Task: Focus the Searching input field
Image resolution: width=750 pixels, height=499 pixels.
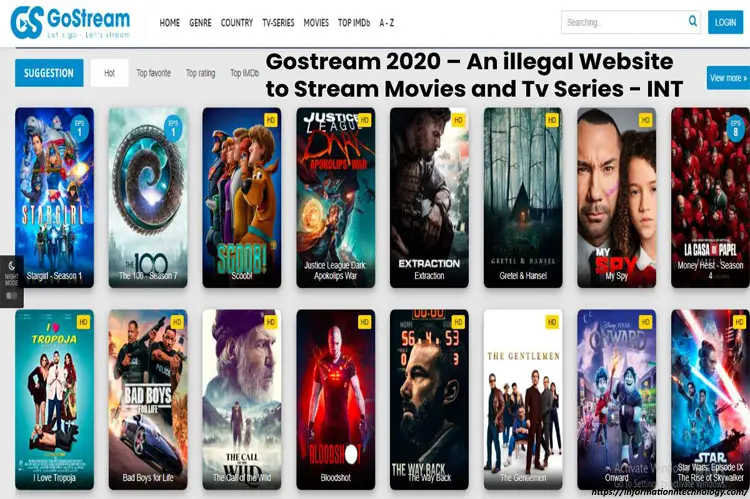Action: click(x=624, y=22)
